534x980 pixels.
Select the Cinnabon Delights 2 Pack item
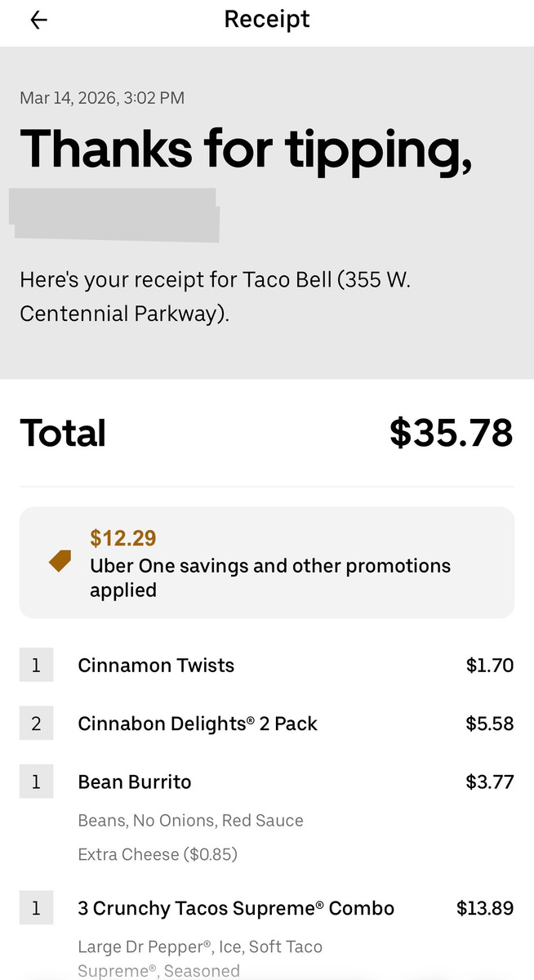click(198, 724)
